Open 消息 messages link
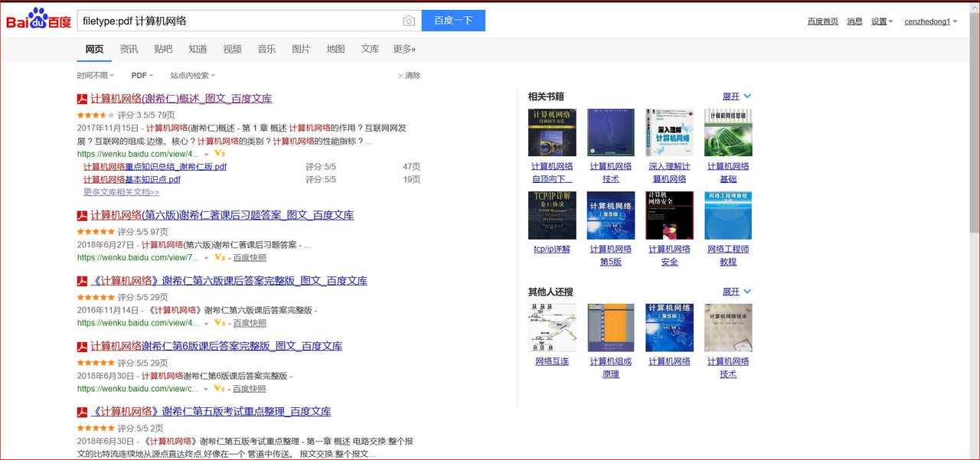980x460 pixels. point(854,21)
